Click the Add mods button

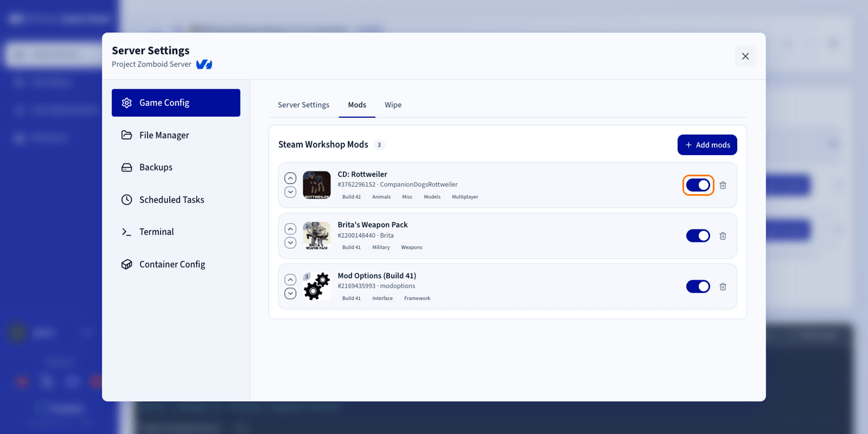[707, 144]
